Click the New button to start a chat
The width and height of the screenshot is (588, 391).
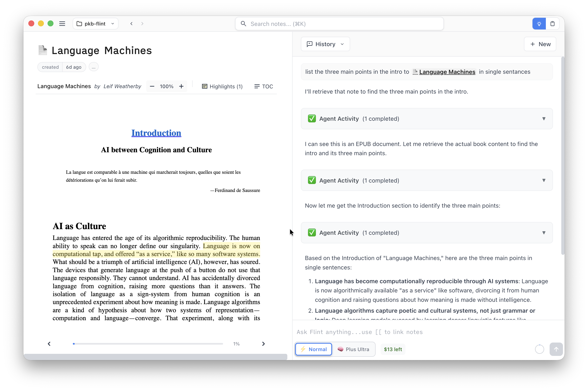[x=540, y=44]
